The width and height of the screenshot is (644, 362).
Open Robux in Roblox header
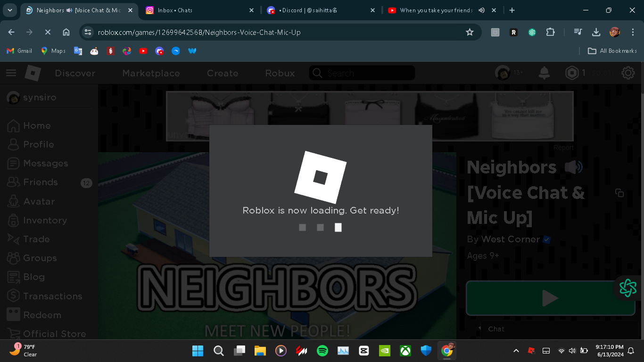[x=280, y=73]
